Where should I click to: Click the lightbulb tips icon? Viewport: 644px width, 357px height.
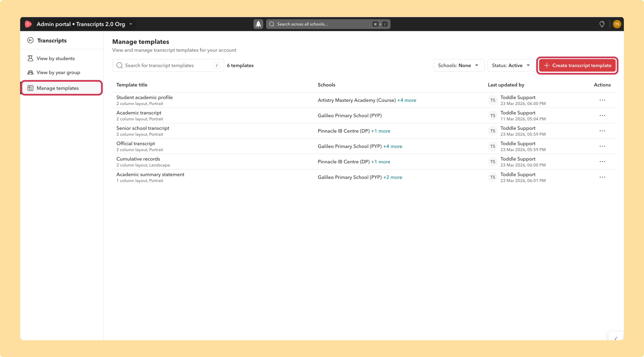pos(602,24)
